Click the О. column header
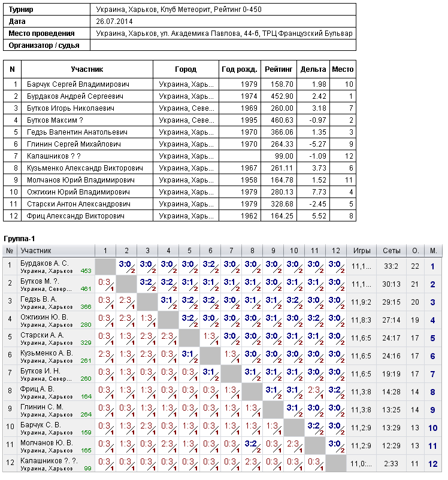Screen dimensions: 448x480 coord(415,250)
